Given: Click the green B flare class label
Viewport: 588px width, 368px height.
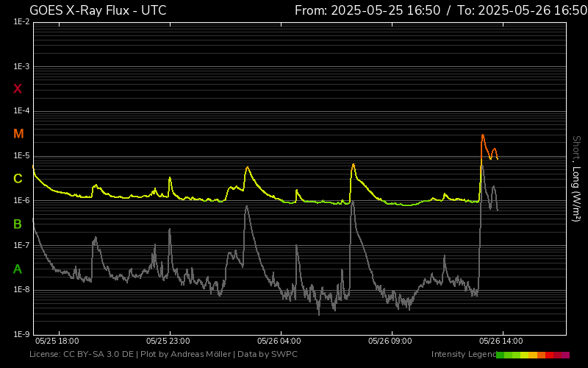Looking at the screenshot, I should tap(17, 224).
